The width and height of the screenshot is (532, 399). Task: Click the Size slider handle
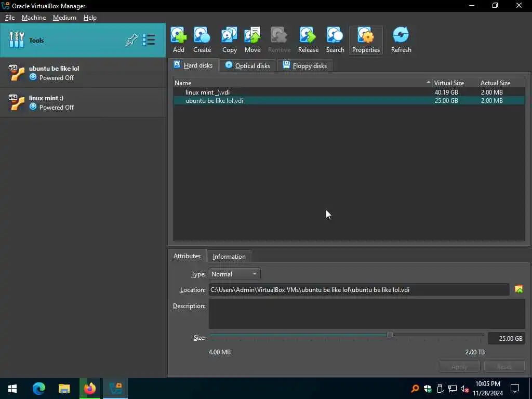click(x=390, y=335)
